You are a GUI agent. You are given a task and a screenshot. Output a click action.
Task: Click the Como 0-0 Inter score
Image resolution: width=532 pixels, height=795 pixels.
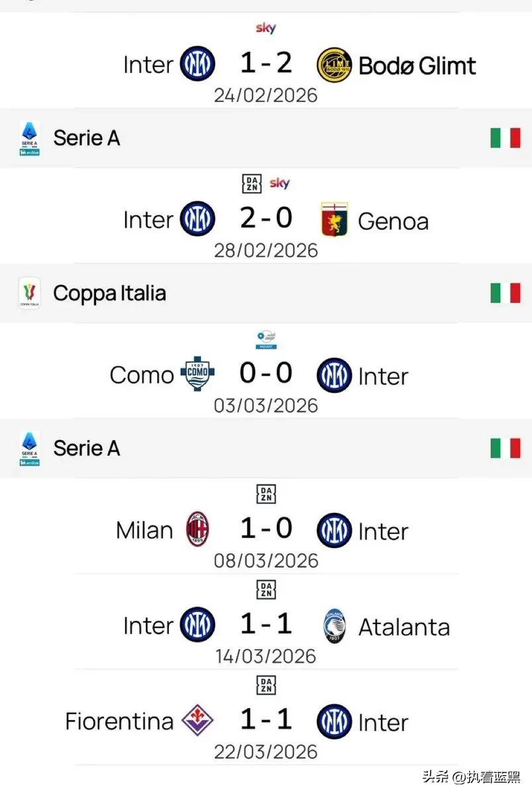pyautogui.click(x=266, y=374)
